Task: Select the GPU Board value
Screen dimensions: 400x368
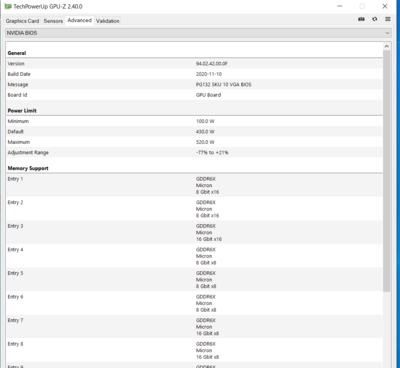Action: tap(208, 95)
